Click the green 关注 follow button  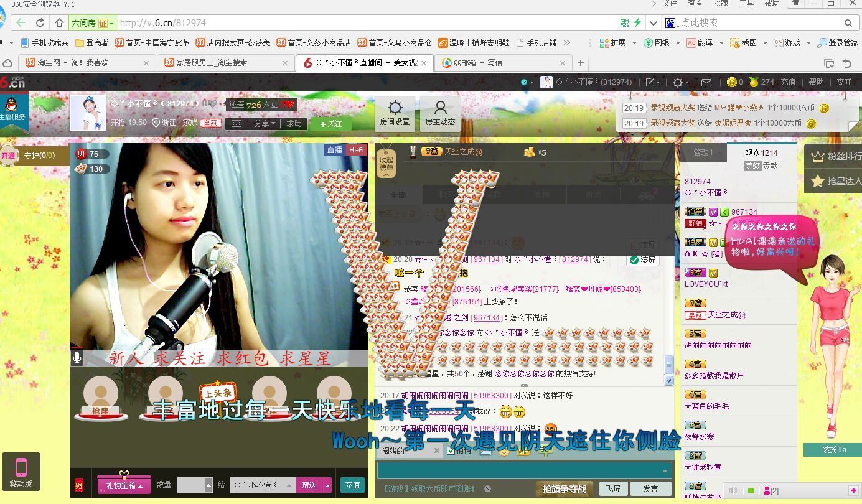click(330, 124)
